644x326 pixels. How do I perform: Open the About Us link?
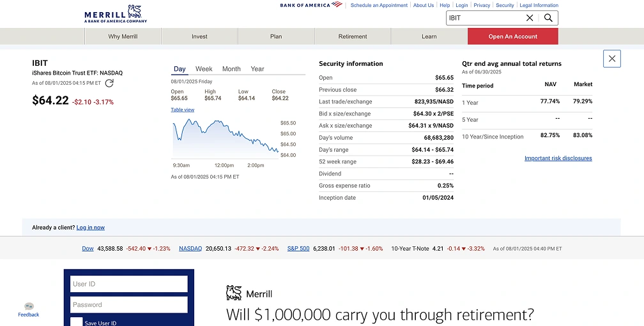(x=424, y=5)
